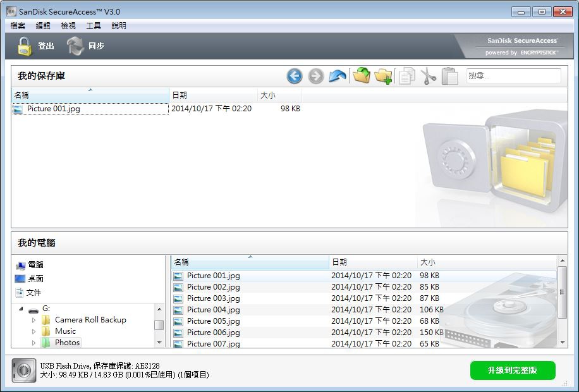Expand the Music folder node

[x=34, y=331]
